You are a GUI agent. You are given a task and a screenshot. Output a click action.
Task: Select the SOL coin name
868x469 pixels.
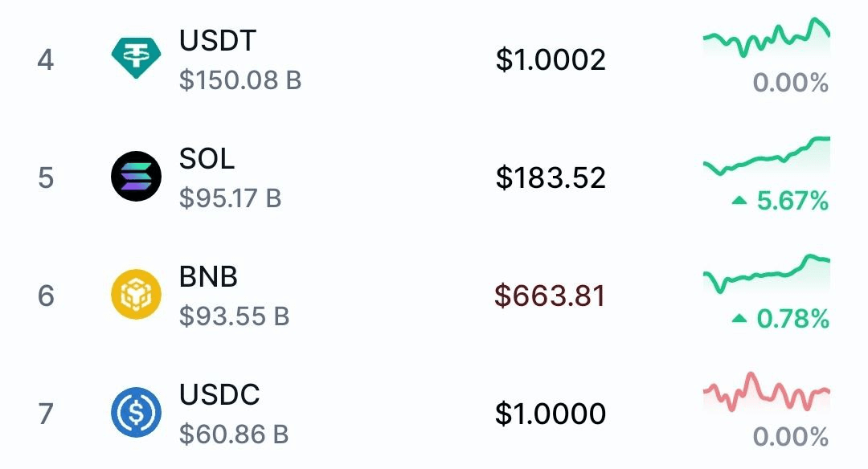click(207, 159)
